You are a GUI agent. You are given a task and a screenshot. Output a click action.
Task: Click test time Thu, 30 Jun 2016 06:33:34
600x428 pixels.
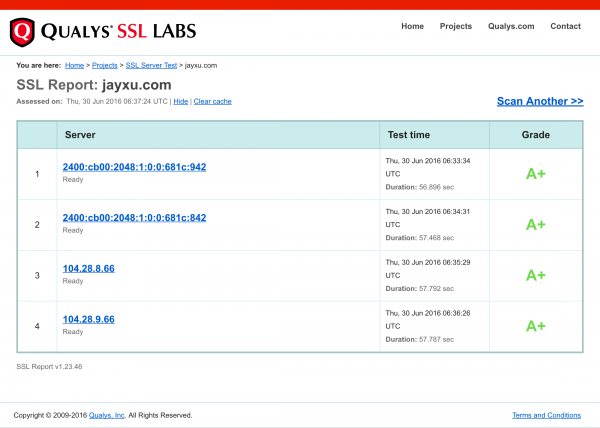point(428,161)
